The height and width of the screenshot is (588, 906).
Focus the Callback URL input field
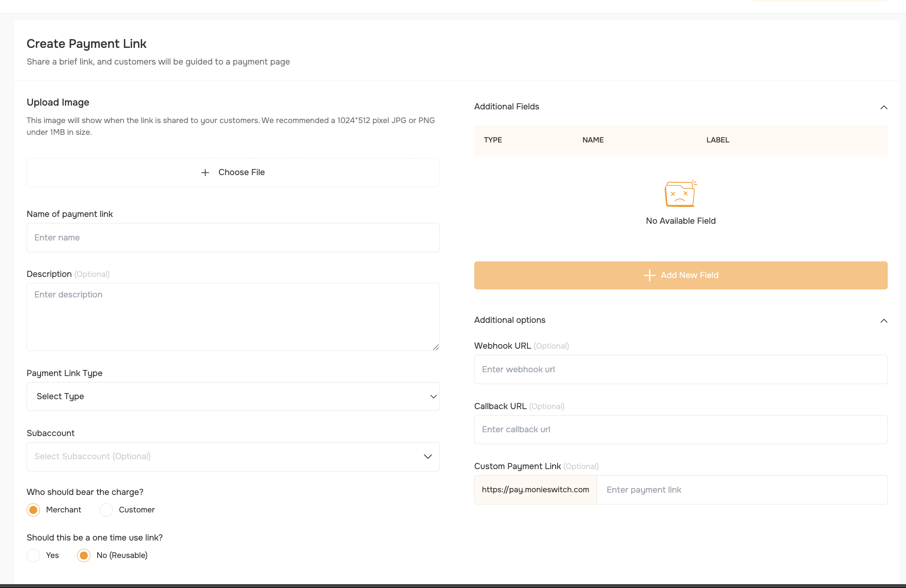(x=681, y=429)
